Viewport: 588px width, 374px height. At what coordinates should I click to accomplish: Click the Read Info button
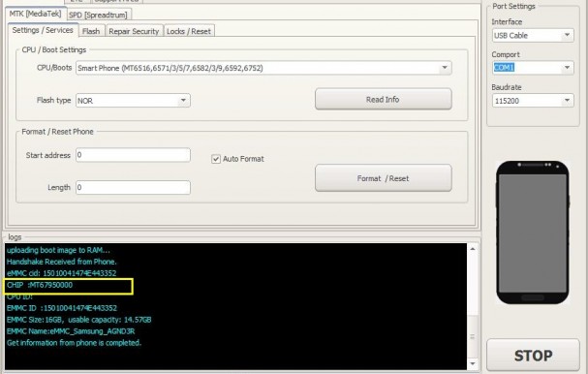click(383, 100)
